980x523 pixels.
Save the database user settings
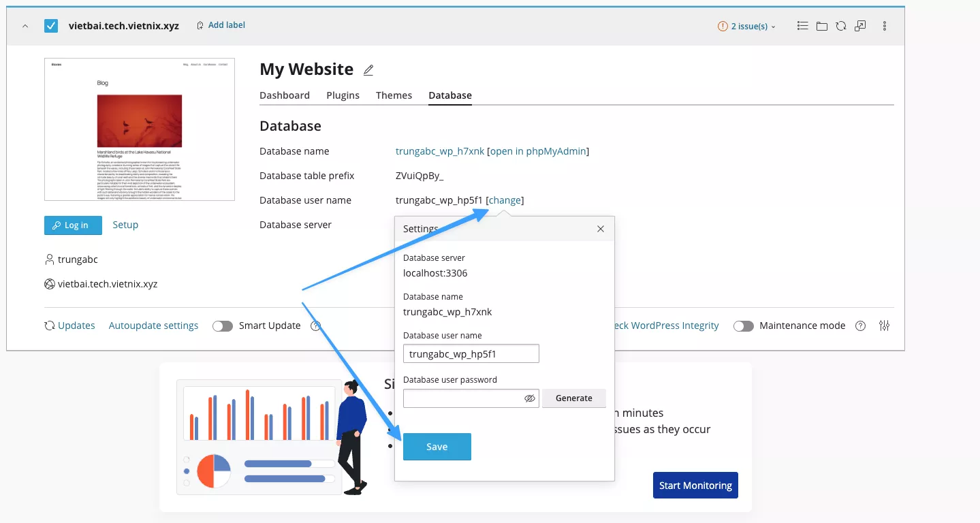(437, 446)
